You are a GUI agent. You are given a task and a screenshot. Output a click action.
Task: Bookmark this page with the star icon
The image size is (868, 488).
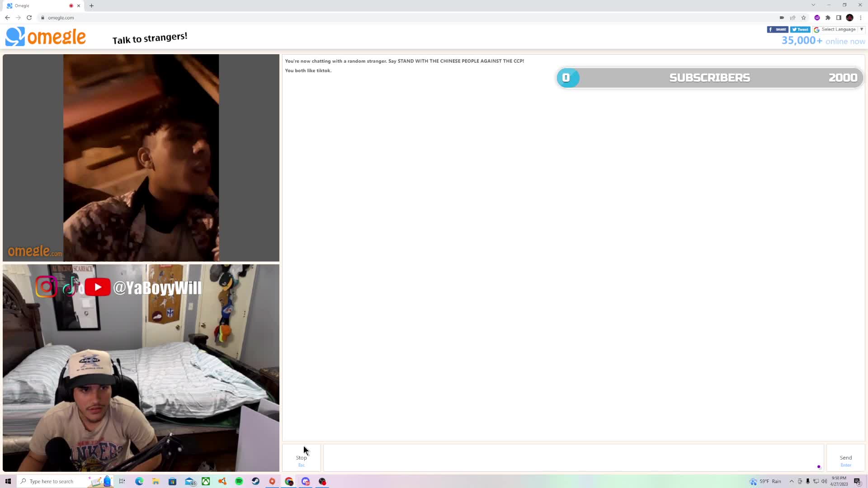803,18
